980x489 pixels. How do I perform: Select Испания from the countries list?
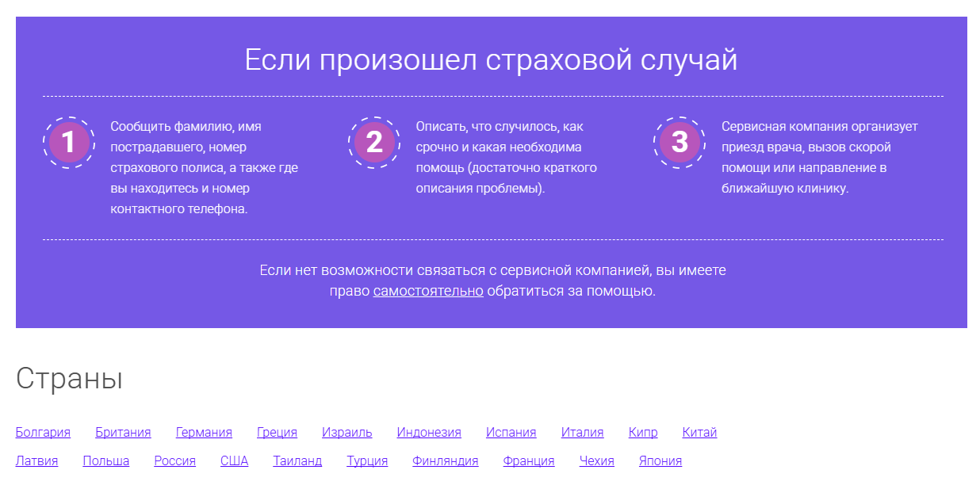coord(511,432)
